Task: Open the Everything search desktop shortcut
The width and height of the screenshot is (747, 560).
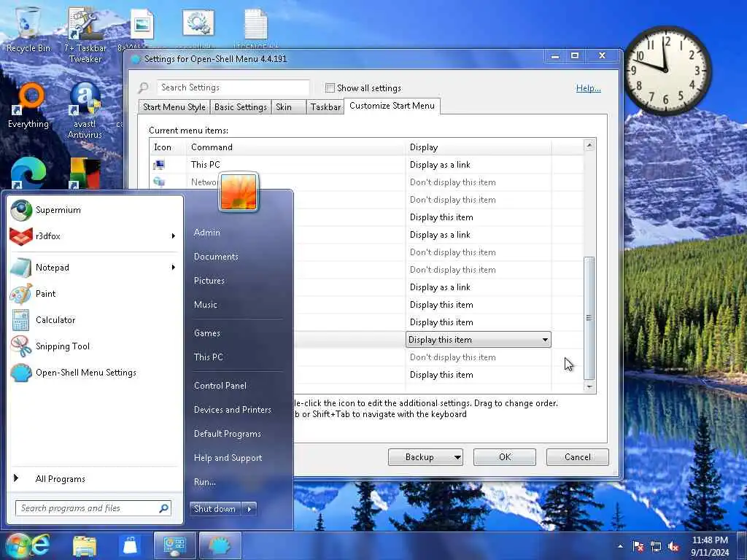Action: click(x=28, y=106)
